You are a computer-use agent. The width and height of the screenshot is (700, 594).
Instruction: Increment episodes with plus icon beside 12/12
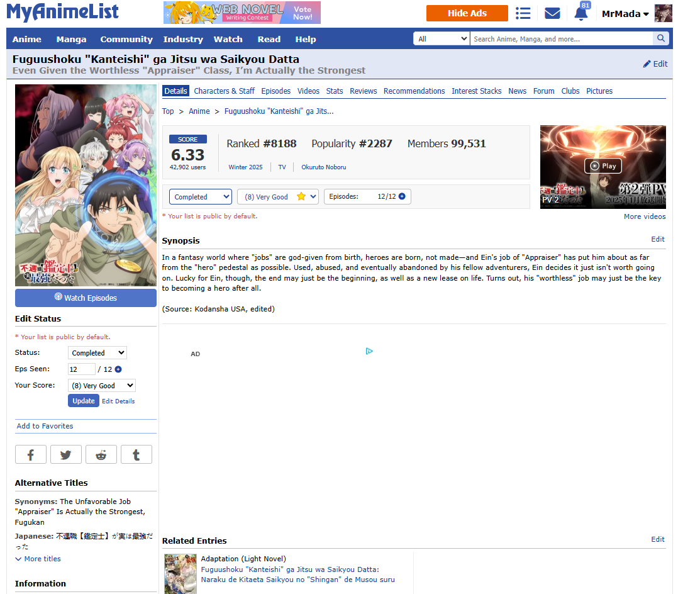point(403,196)
